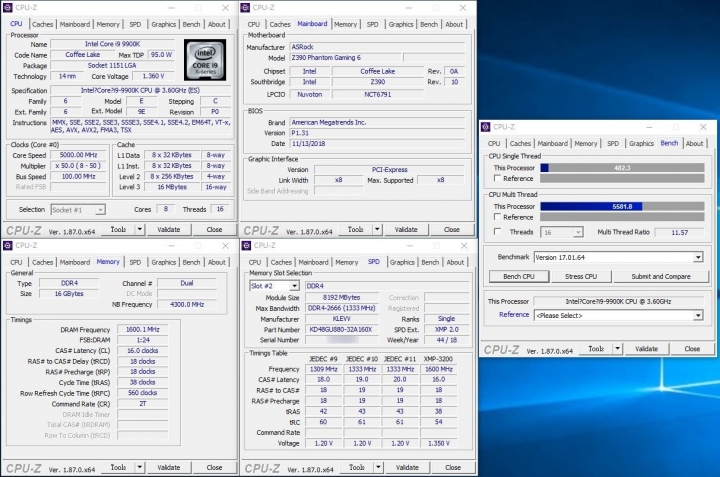Click XMP-3200 column header in Timings Table
The image size is (720, 477).
pos(438,359)
